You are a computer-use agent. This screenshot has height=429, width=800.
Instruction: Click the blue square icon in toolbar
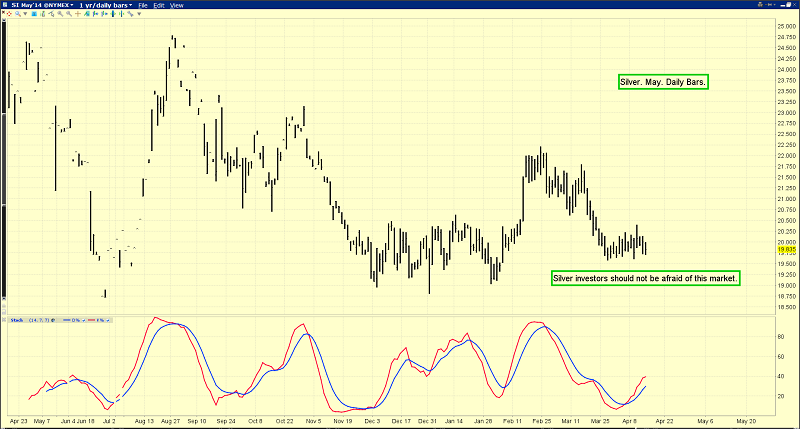34,13
